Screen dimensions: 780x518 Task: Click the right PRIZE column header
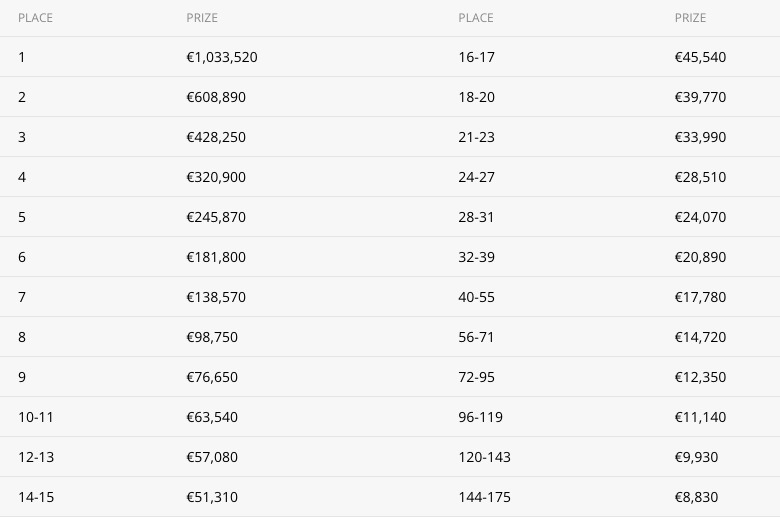coord(690,18)
